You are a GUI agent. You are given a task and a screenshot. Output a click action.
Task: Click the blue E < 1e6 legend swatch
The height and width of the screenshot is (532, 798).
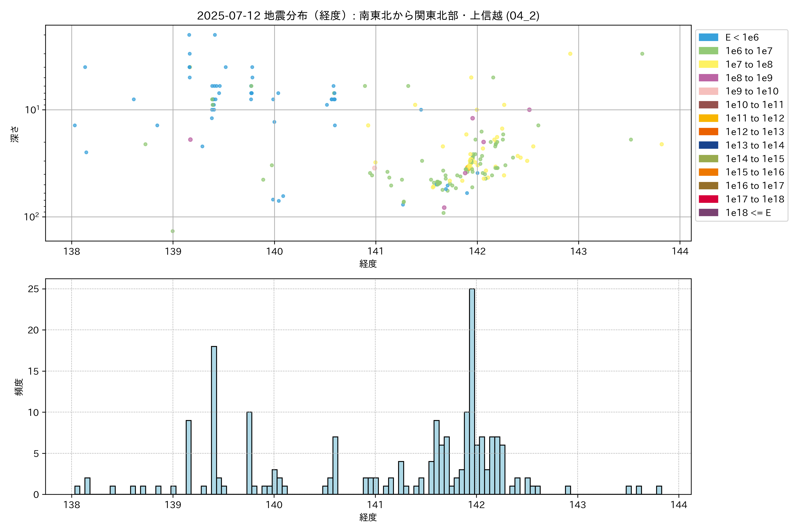pyautogui.click(x=708, y=37)
